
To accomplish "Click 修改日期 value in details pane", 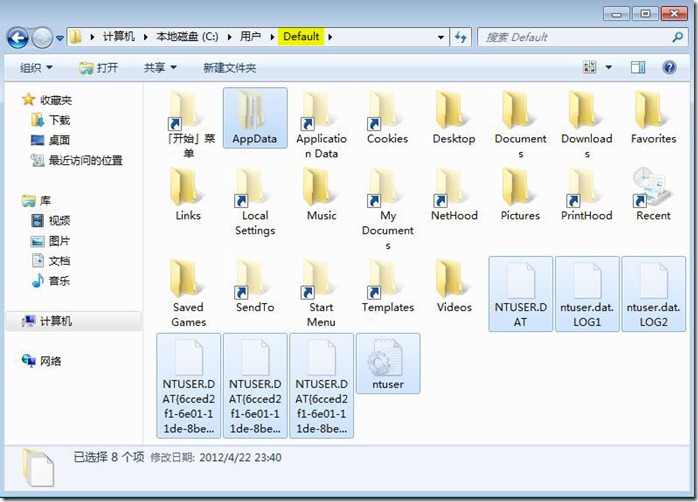I will coord(240,457).
